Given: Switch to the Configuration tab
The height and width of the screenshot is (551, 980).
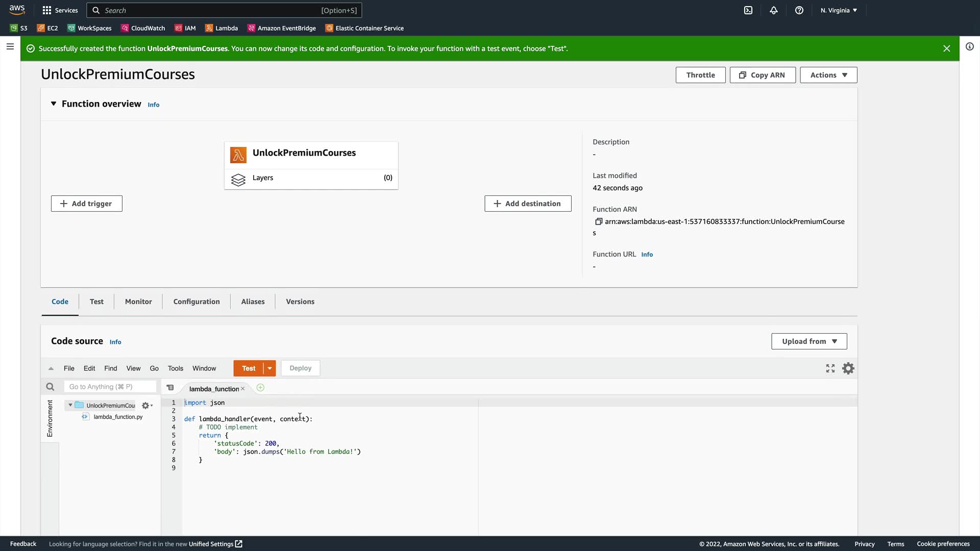Looking at the screenshot, I should point(197,302).
